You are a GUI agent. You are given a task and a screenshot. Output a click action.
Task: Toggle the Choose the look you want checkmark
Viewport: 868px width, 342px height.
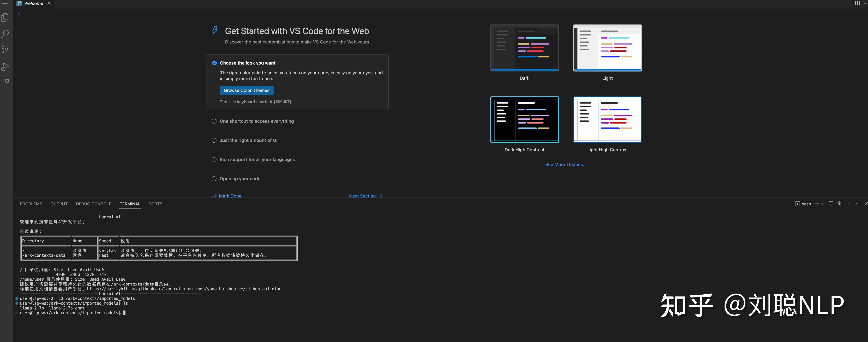click(214, 63)
